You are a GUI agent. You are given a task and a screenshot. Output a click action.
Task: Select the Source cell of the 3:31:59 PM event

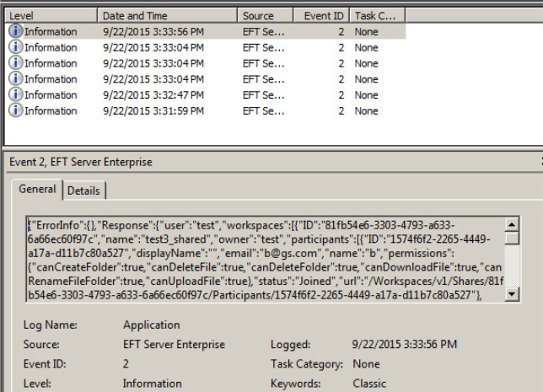point(264,110)
